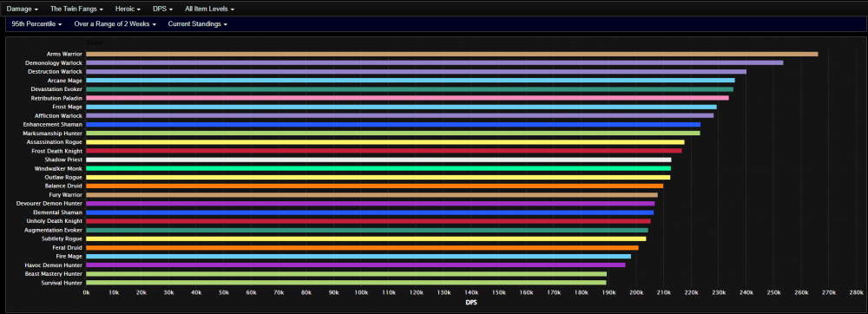
Task: Click the Outlaw Rogue label
Action: [x=63, y=178]
